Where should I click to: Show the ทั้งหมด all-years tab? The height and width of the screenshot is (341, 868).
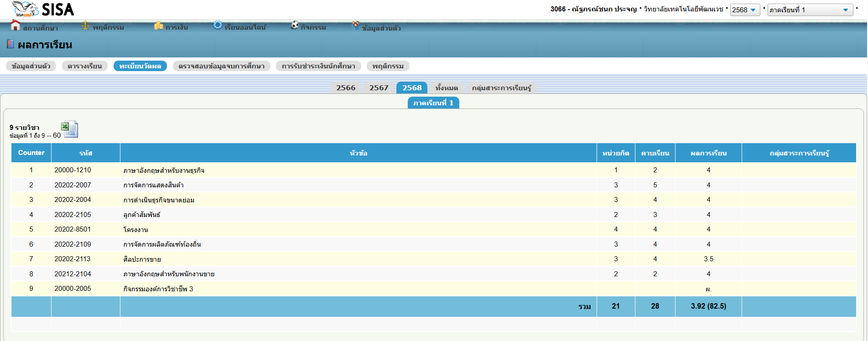[446, 88]
